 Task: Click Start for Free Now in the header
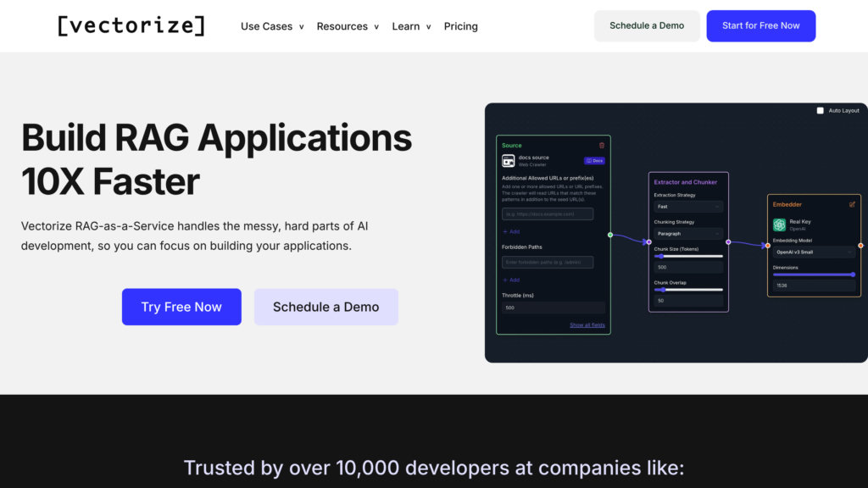760,25
